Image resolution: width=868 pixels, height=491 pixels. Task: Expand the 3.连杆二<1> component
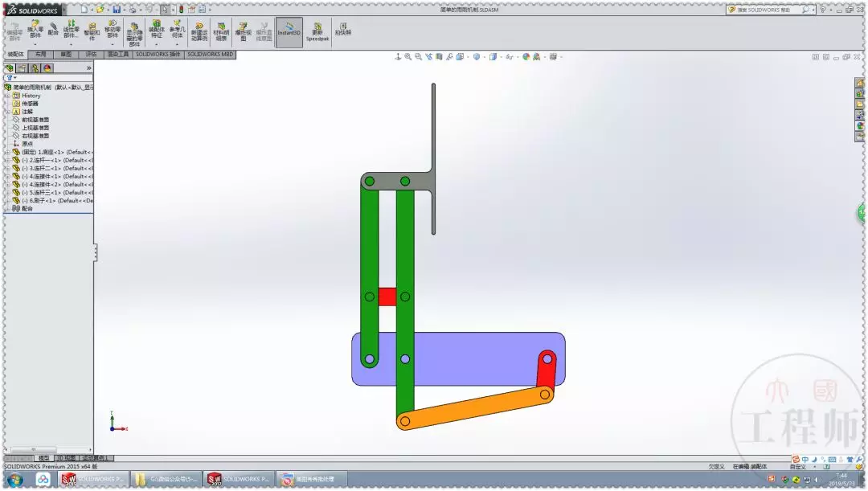coord(8,168)
